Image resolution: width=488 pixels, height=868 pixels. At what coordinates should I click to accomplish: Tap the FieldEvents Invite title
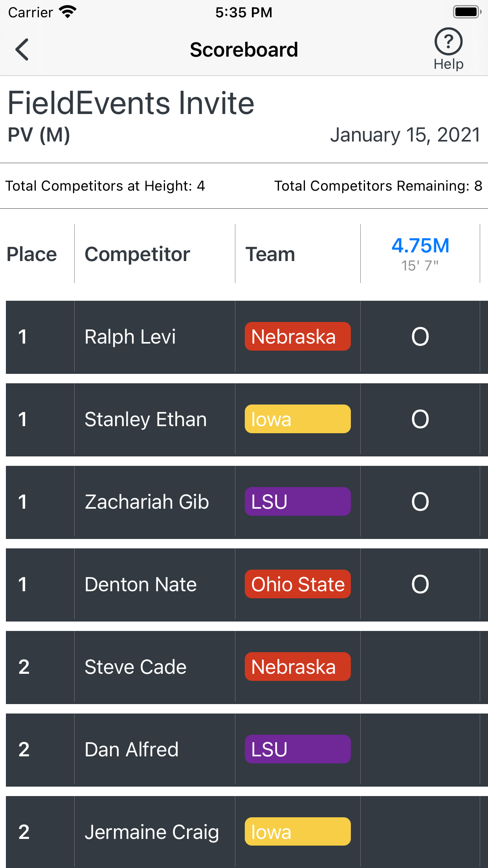pos(131,103)
